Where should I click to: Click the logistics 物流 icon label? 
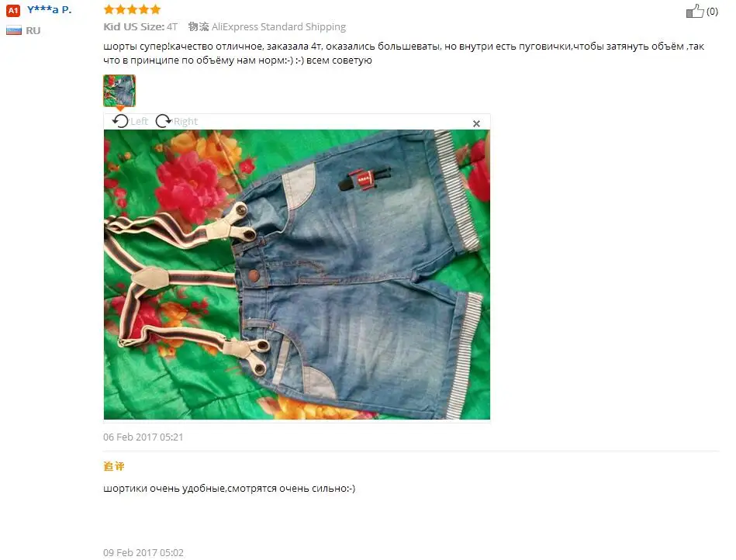199,26
